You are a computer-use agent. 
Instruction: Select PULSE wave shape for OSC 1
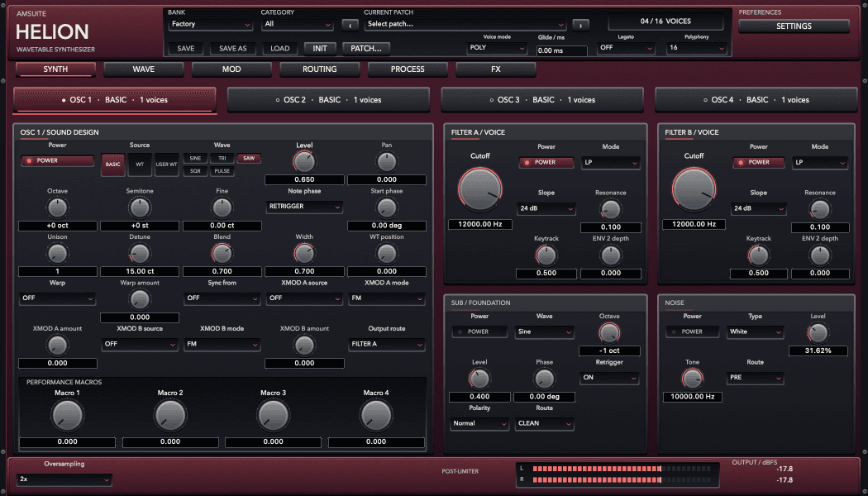pyautogui.click(x=222, y=171)
